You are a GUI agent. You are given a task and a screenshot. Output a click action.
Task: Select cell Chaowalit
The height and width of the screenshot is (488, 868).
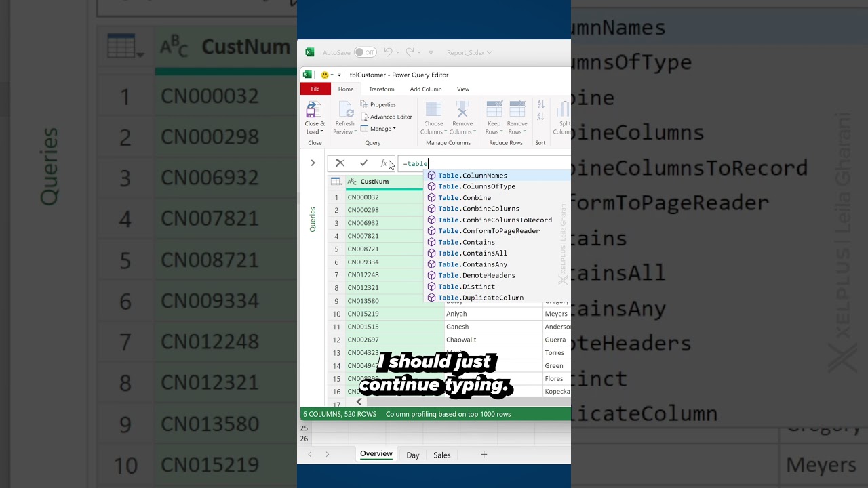[x=493, y=340]
